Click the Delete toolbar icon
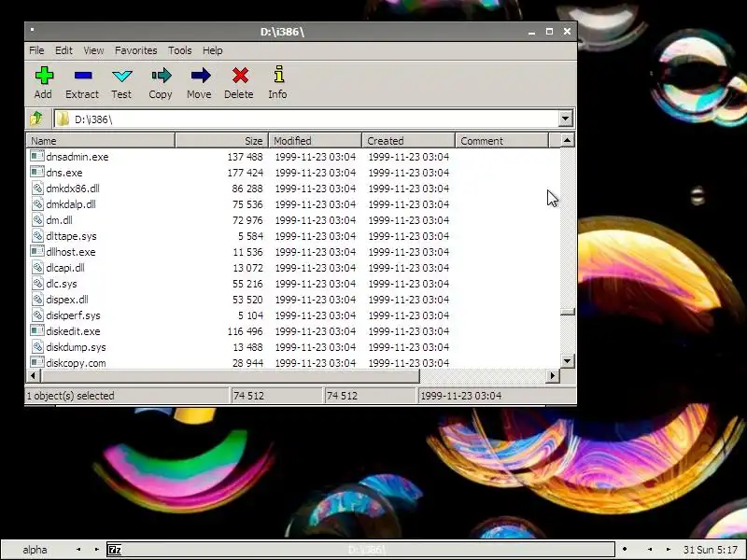 240,76
